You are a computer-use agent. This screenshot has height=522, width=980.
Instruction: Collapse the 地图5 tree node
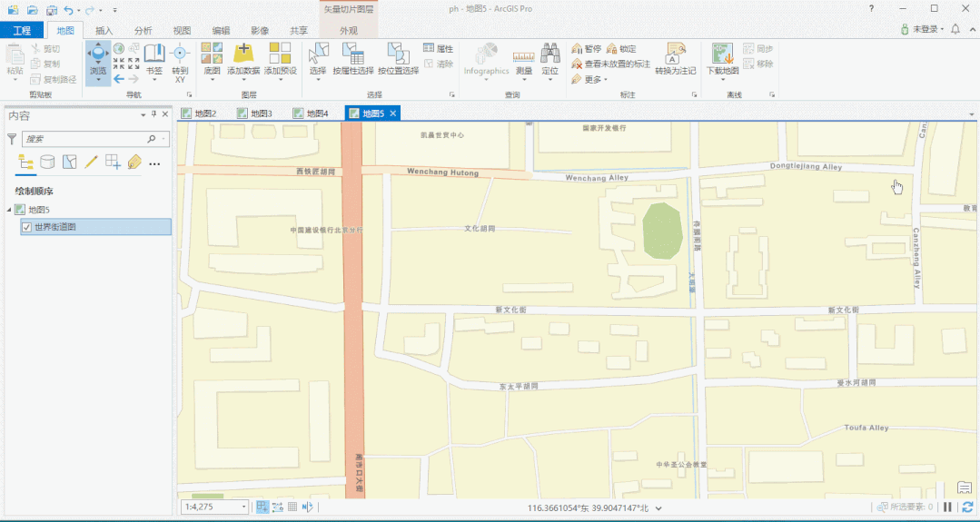9,210
